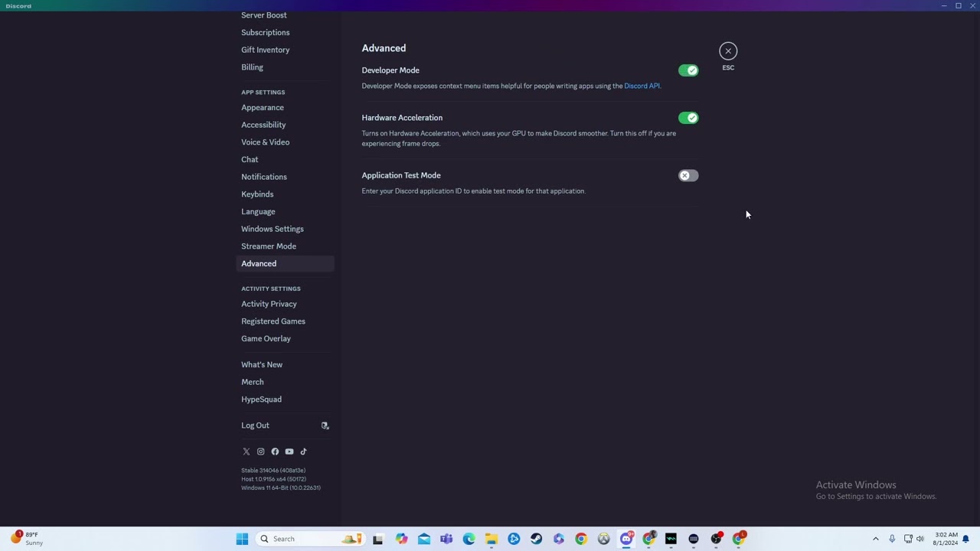Open Discord's Facebook icon link
Viewport: 980px width, 551px height.
point(275,452)
